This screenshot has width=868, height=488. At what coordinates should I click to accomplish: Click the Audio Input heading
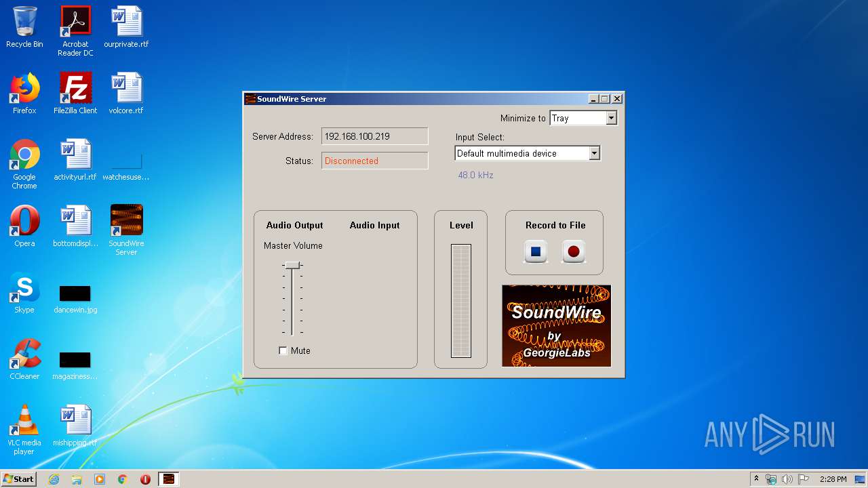(374, 225)
